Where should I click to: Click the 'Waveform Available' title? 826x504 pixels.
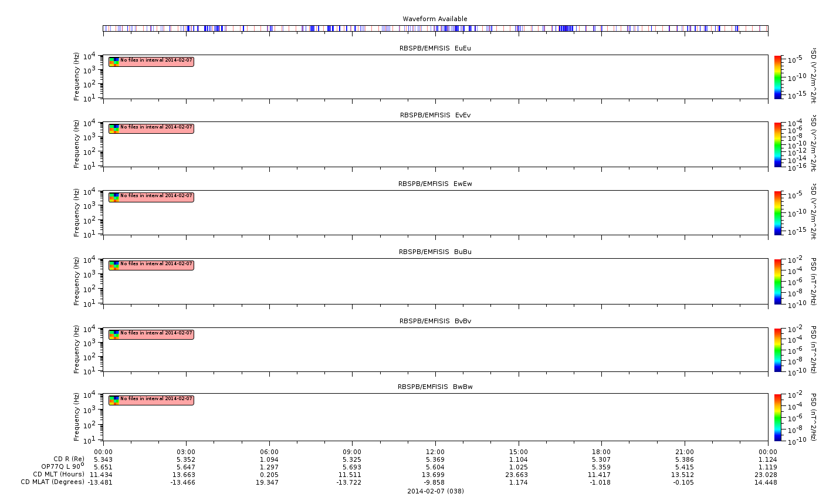pyautogui.click(x=435, y=19)
